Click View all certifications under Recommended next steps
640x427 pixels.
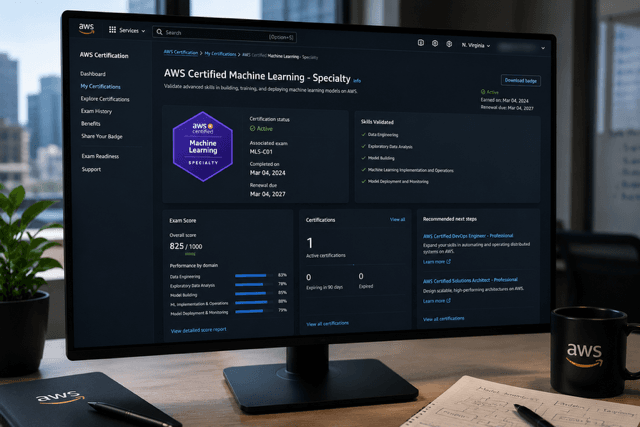coord(443,319)
